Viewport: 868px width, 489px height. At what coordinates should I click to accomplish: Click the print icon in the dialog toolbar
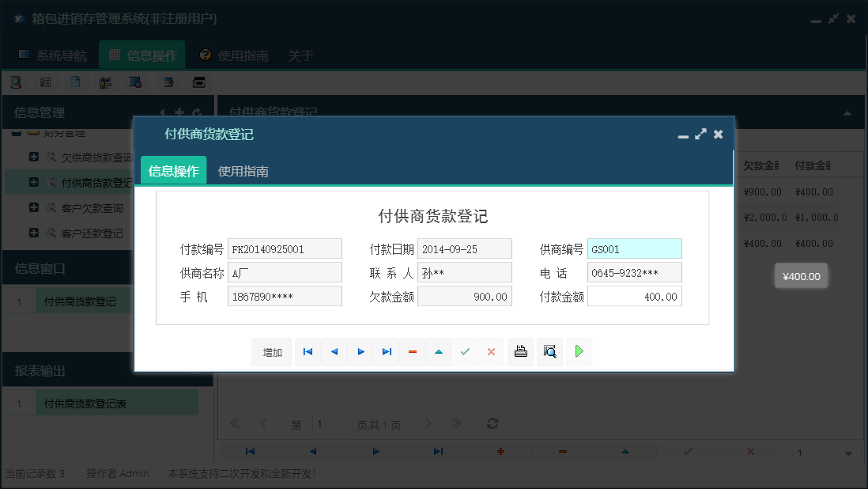coord(520,351)
